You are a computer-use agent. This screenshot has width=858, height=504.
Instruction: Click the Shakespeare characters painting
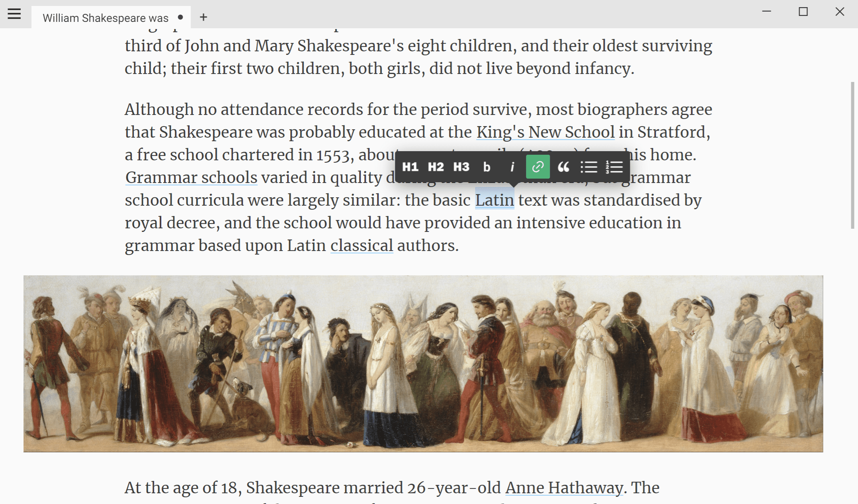[423, 364]
